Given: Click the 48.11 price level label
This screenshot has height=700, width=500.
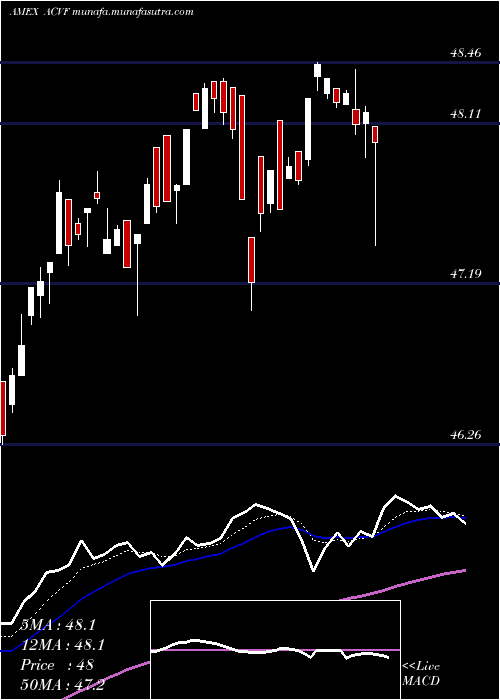Looking at the screenshot, I should click(x=466, y=114).
